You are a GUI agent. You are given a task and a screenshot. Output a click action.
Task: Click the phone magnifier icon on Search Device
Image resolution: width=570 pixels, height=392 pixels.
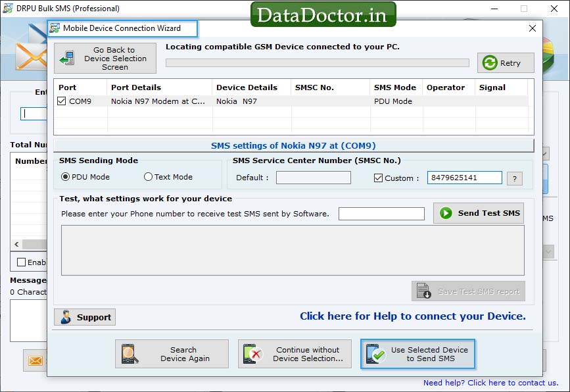click(x=130, y=354)
